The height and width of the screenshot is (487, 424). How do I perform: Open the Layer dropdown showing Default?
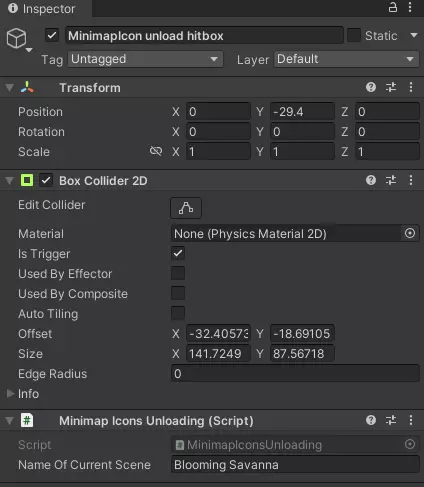(346, 59)
